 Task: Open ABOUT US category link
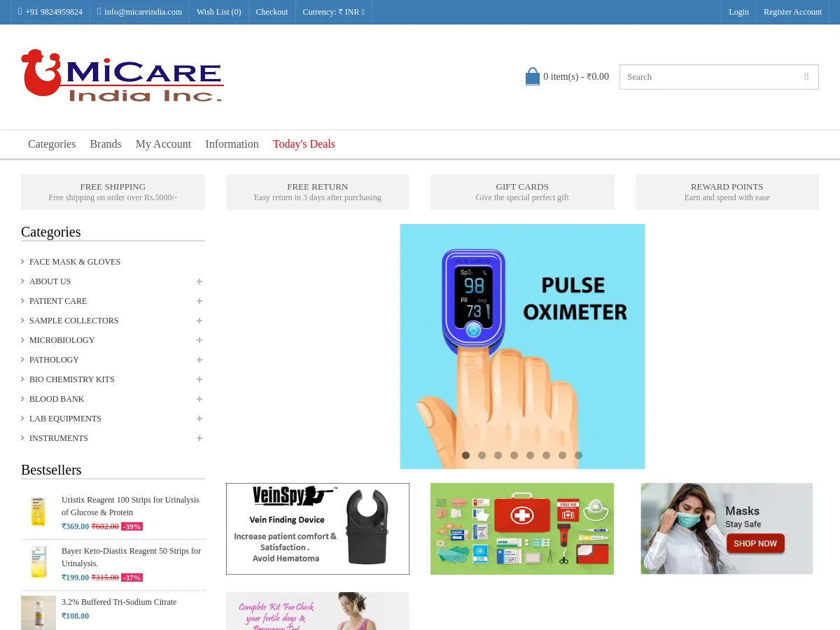(50, 281)
